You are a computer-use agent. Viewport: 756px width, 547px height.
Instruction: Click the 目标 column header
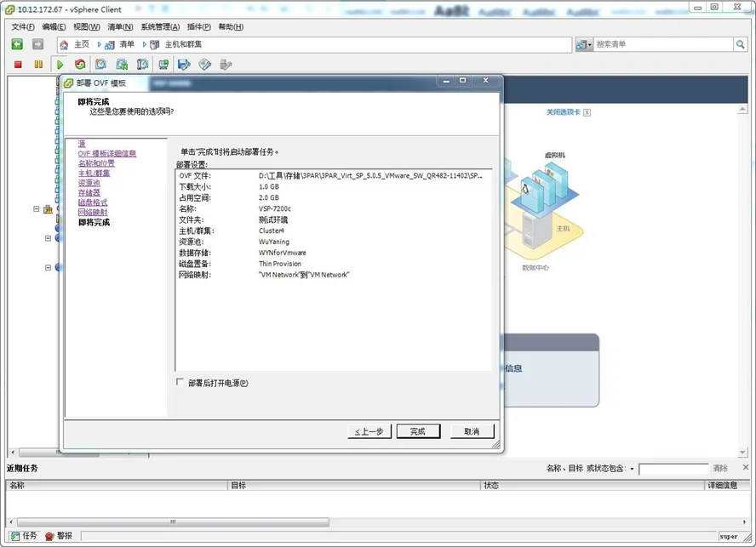(x=354, y=485)
